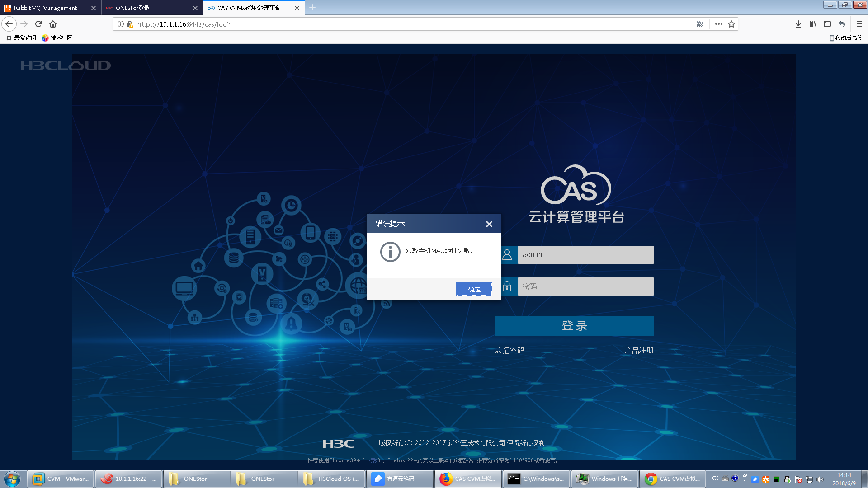The image size is (868, 488).
Task: Click the 忘记密码 link
Action: click(x=509, y=351)
